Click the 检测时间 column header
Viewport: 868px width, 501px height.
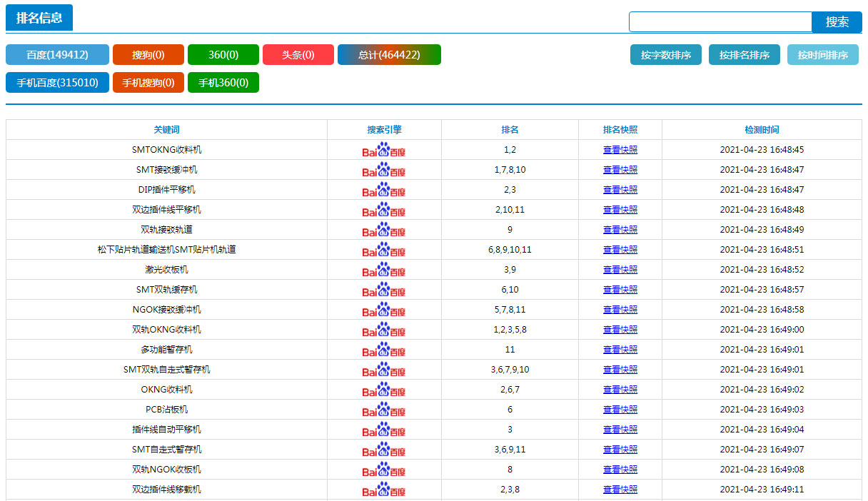click(x=762, y=130)
